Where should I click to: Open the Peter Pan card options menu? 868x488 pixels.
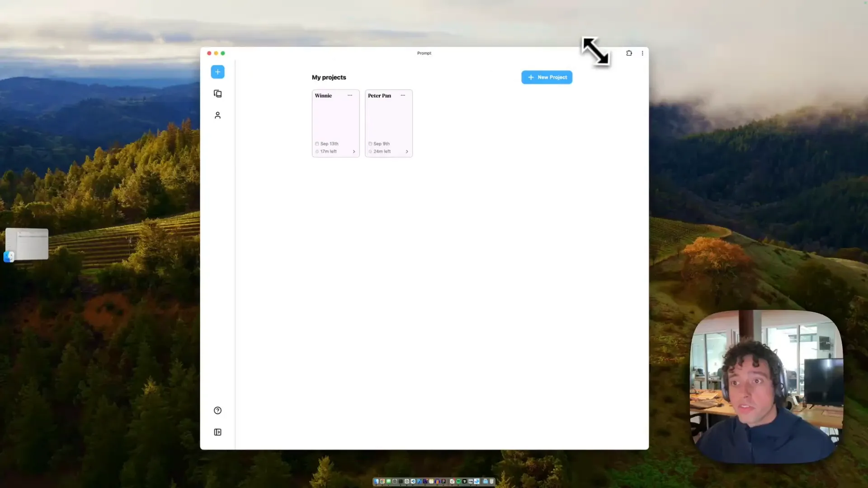pyautogui.click(x=403, y=95)
